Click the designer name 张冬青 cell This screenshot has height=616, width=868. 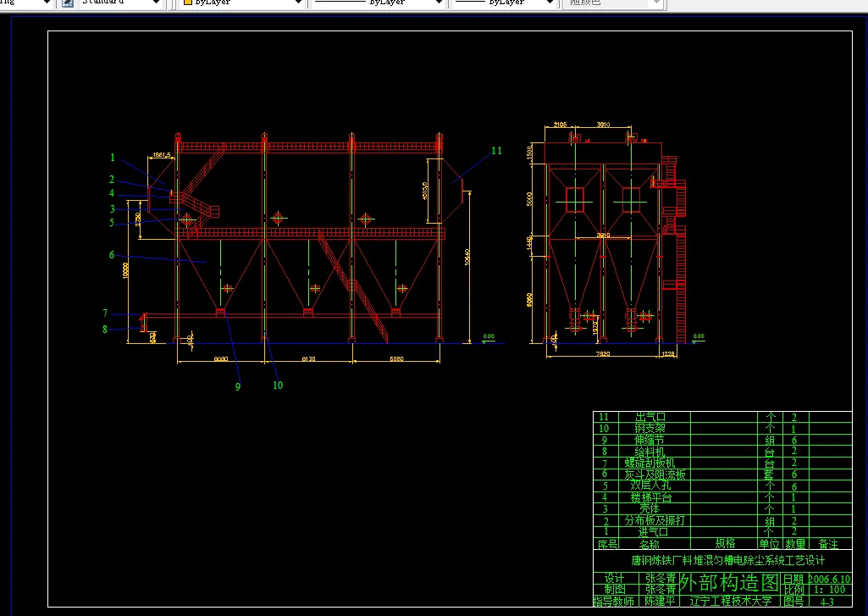coord(661,580)
